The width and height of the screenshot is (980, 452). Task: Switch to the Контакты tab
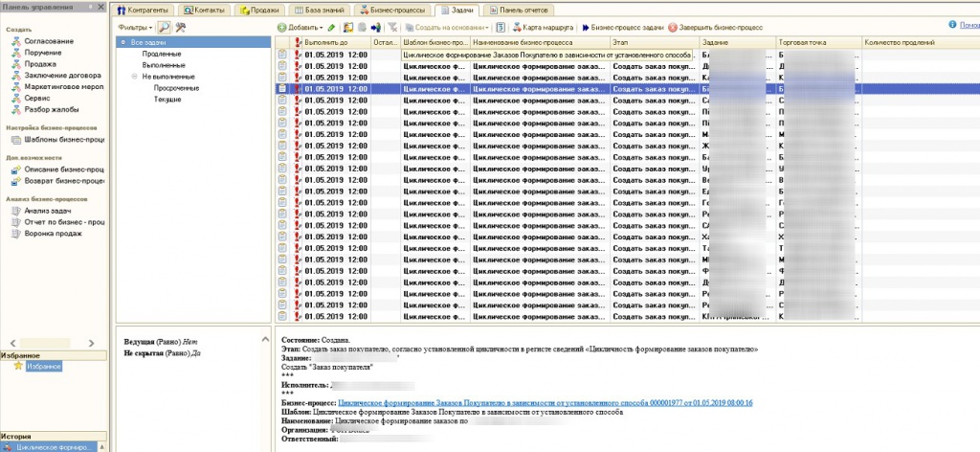[x=205, y=10]
